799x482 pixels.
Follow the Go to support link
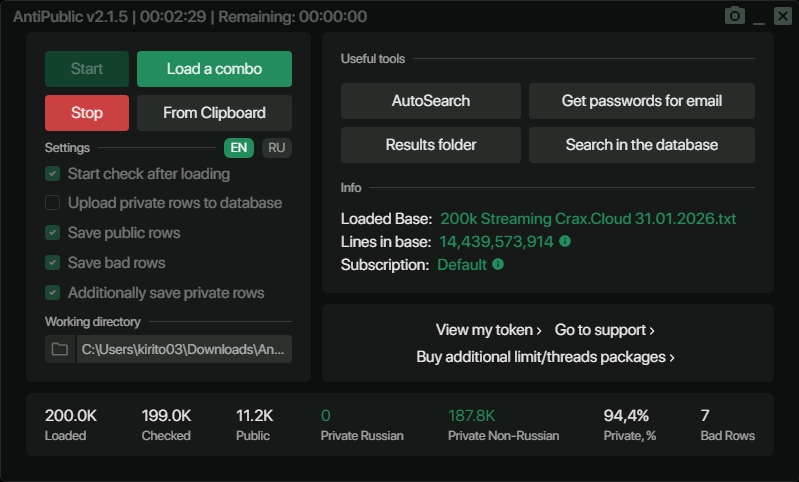point(604,330)
